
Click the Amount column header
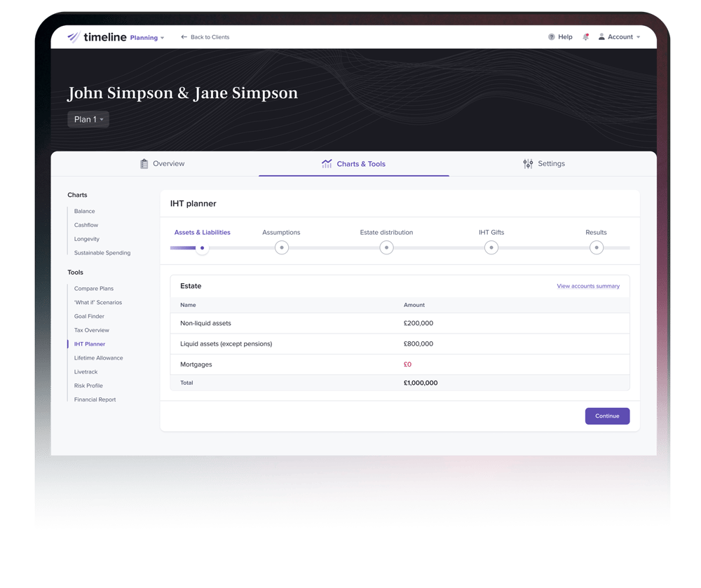click(414, 305)
